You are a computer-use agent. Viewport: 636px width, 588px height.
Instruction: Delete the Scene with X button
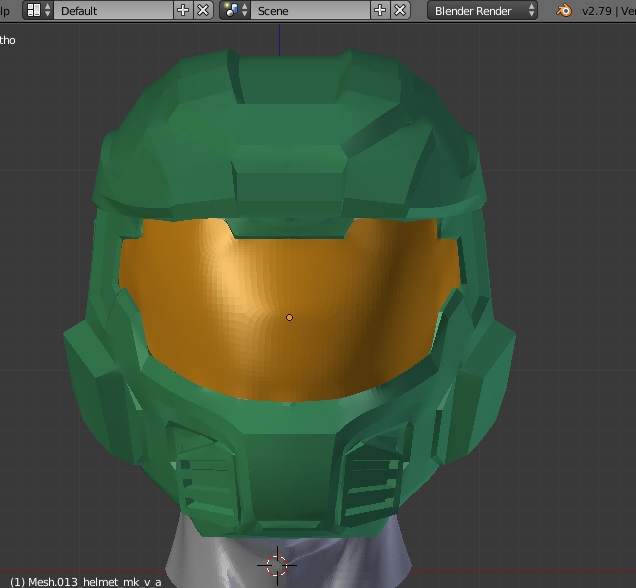click(400, 11)
